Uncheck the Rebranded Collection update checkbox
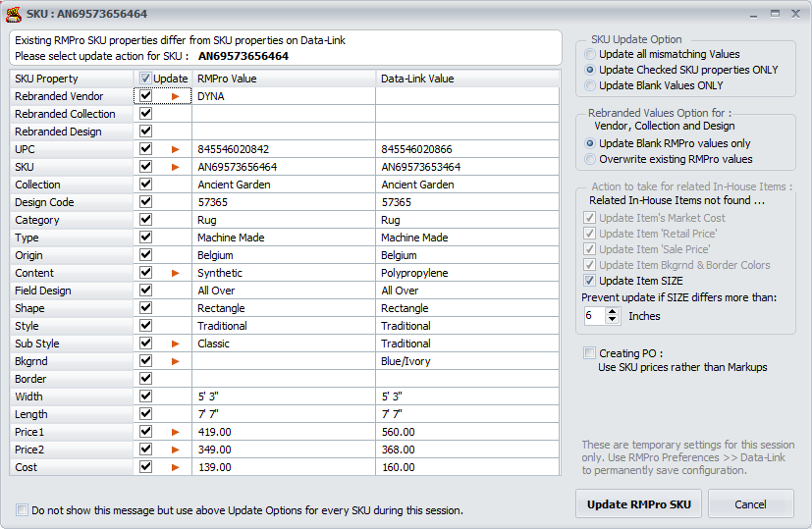Screen dimensions: 812x529 click(x=145, y=114)
